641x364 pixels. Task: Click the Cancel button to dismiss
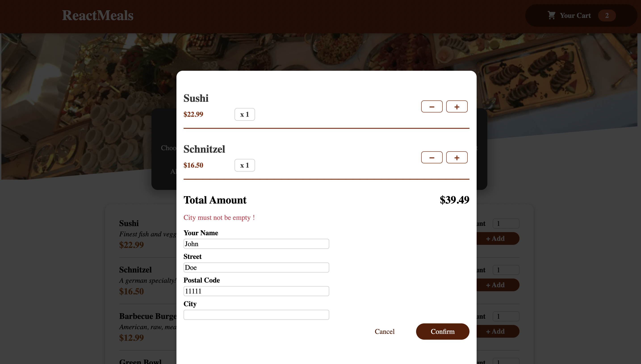tap(384, 331)
